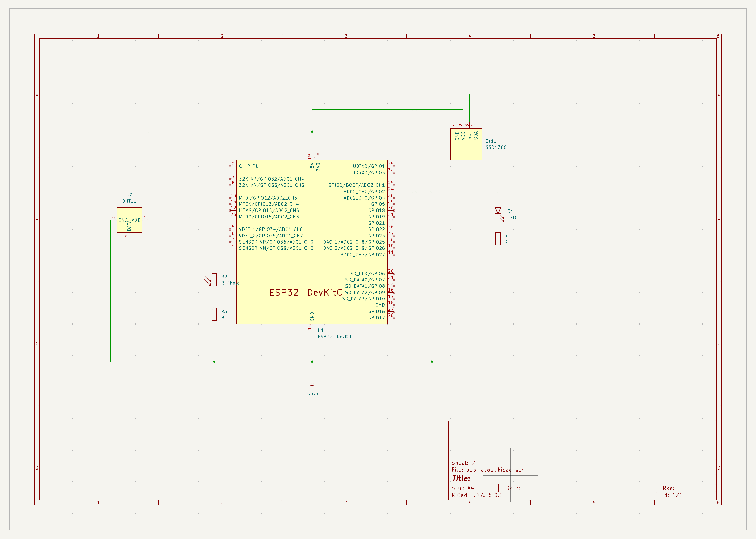The width and height of the screenshot is (756, 539).
Task: Select the Earth ground symbol
Action: click(312, 385)
